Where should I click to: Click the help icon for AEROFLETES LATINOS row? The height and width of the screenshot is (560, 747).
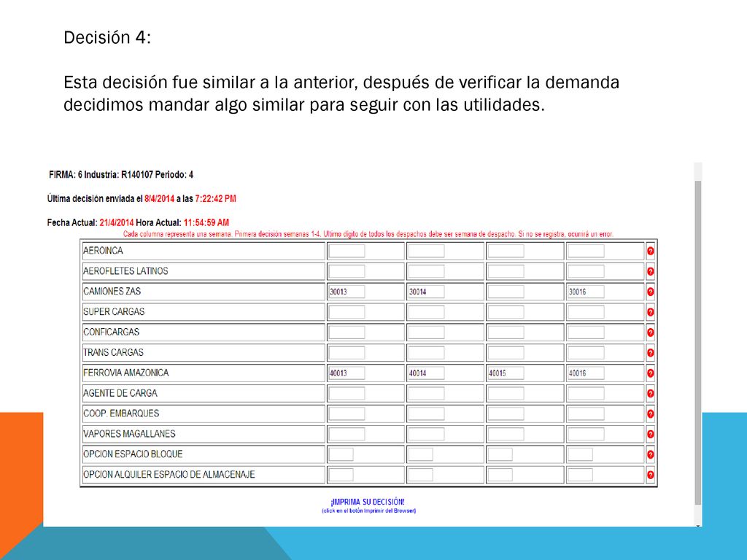pyautogui.click(x=650, y=271)
